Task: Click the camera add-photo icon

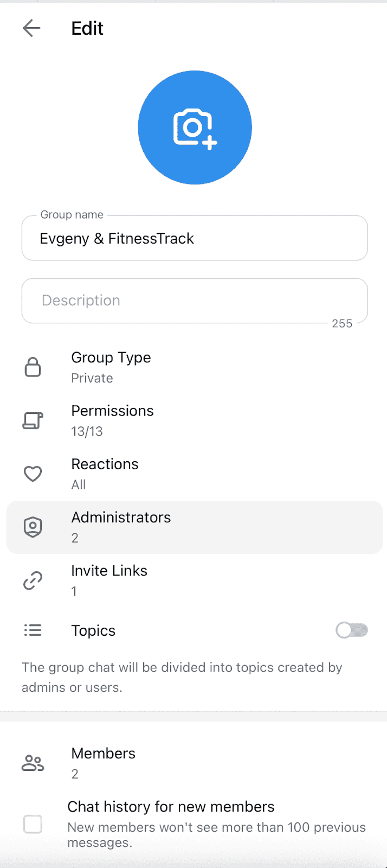Action: click(x=195, y=128)
